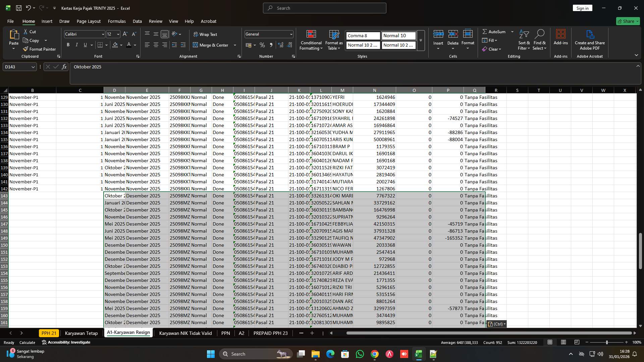The image size is (644, 362).
Task: Apply the Comma 8 cell style
Action: (362, 36)
